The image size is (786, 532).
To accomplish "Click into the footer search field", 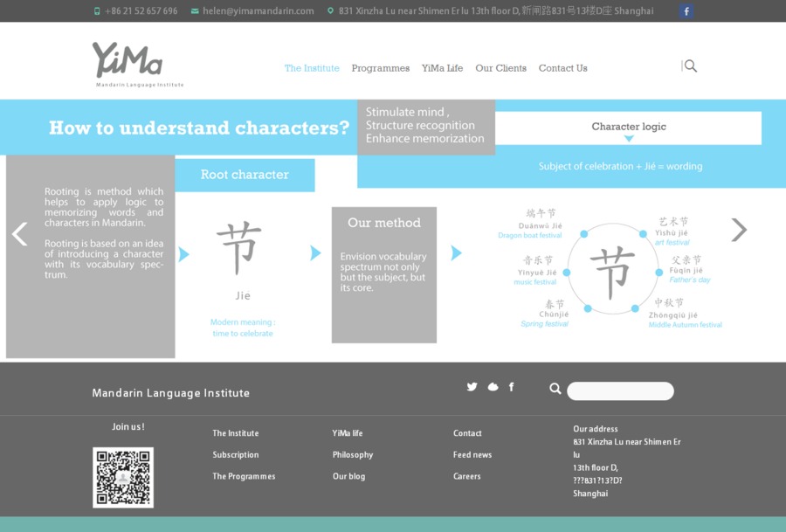I will [620, 391].
